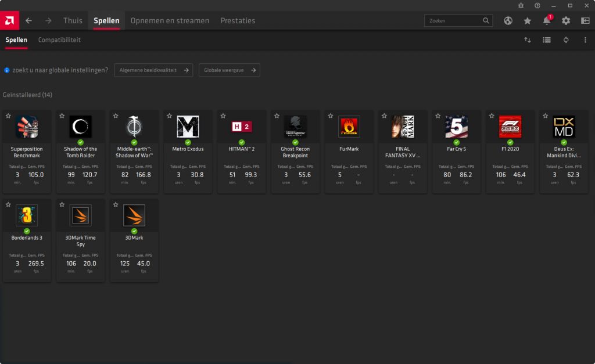Viewport: 595px width, 364px height.
Task: Click the Zoeken search field
Action: tap(454, 21)
